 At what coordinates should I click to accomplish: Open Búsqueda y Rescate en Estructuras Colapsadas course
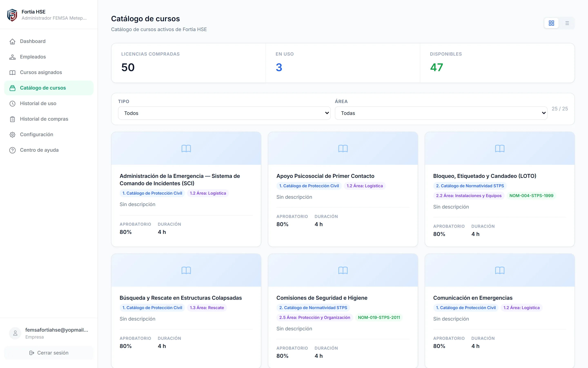click(x=181, y=298)
